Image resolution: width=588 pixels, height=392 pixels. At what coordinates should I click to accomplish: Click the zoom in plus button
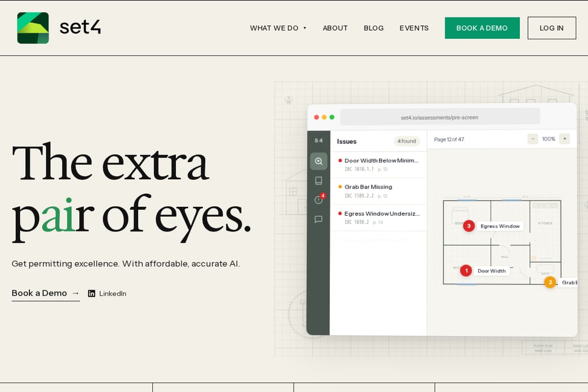pos(564,139)
